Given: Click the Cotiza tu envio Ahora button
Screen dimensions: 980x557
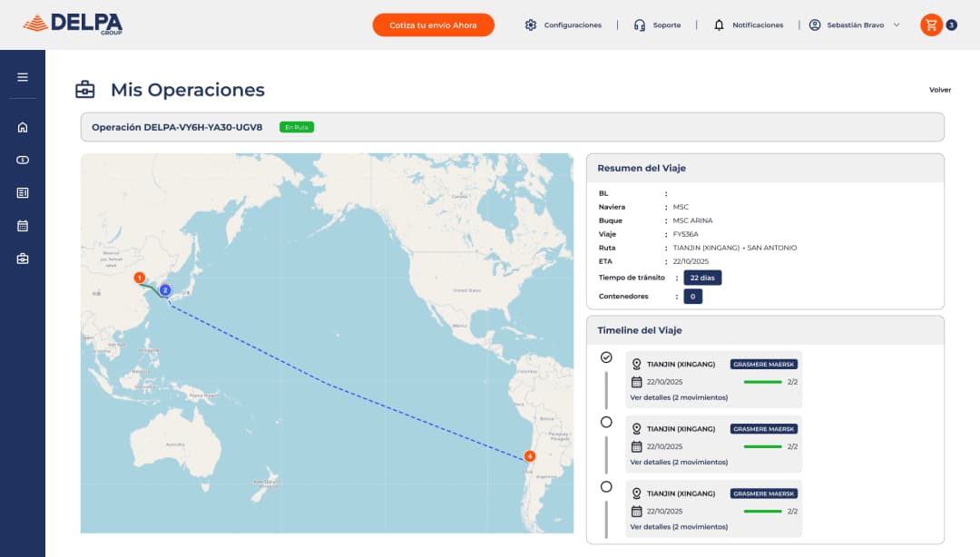Looking at the screenshot, I should (x=433, y=24).
